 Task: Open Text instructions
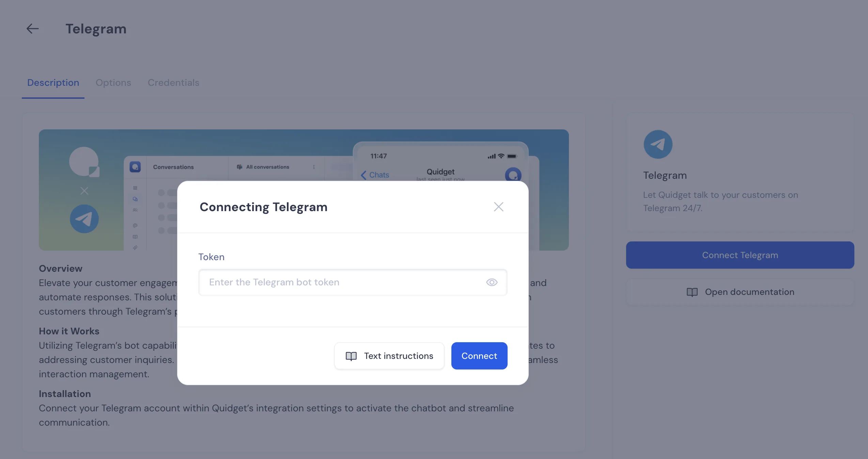[x=389, y=356]
